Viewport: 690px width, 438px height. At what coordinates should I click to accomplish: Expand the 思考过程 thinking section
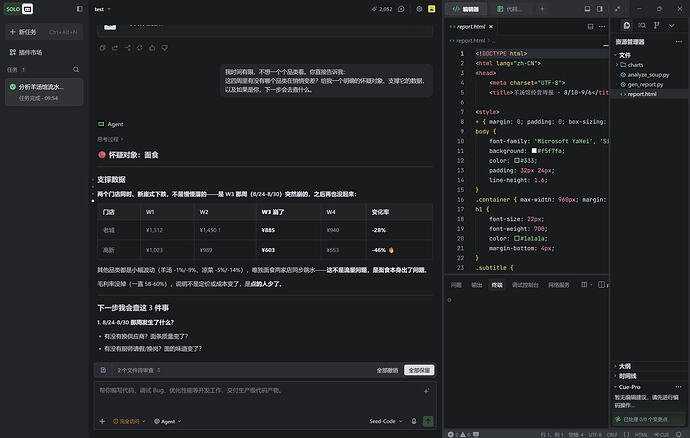pyautogui.click(x=110, y=139)
